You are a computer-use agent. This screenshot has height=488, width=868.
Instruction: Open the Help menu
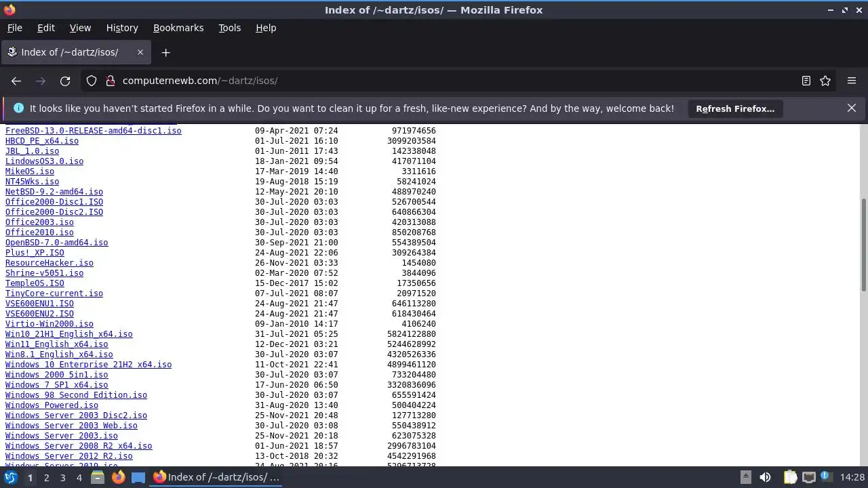click(266, 28)
